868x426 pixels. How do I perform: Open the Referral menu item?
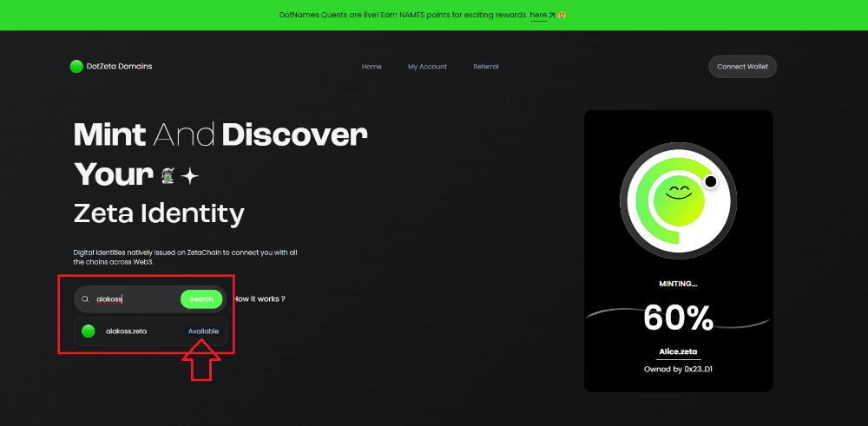coord(486,67)
